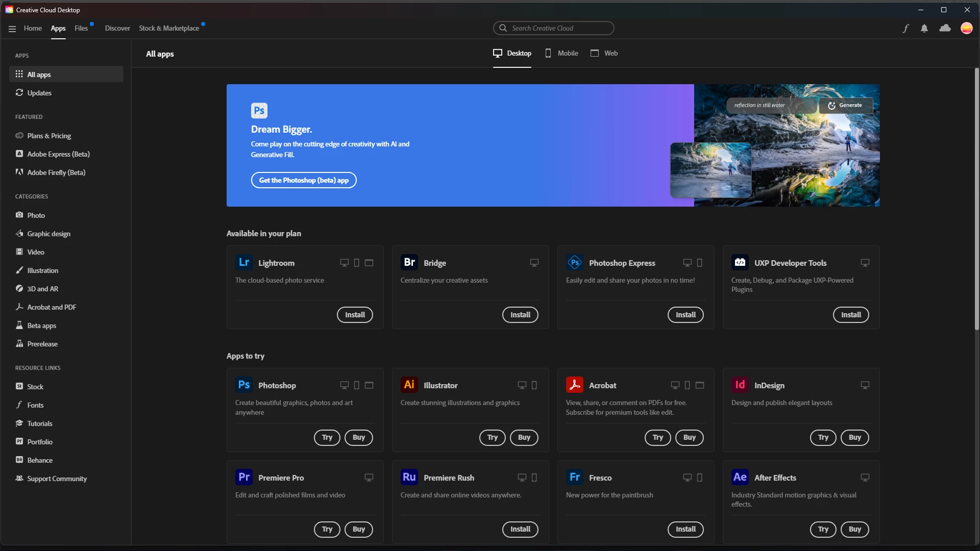Screen dimensions: 980x551
Task: Click the Lightroom app icon
Action: (244, 263)
